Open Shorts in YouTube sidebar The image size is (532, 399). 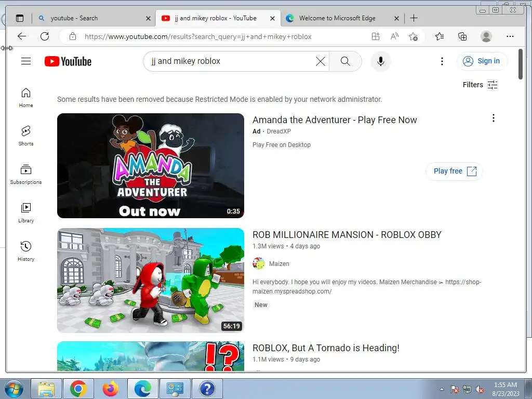tap(26, 136)
